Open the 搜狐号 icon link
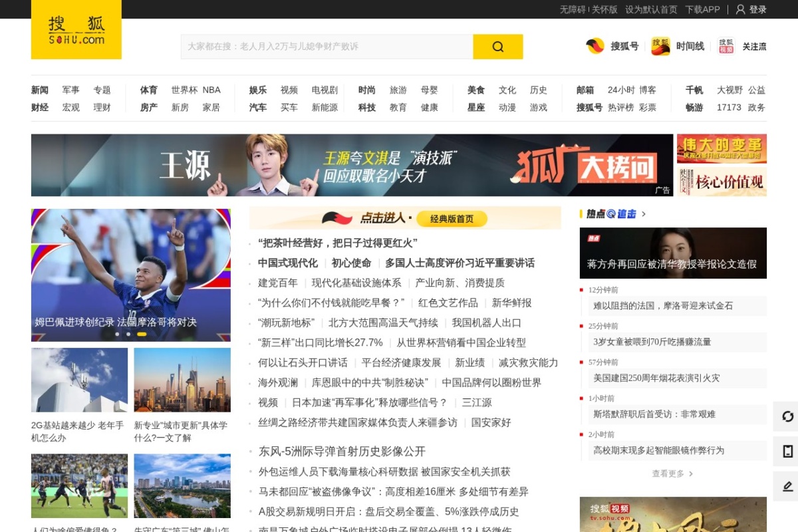 pos(612,46)
